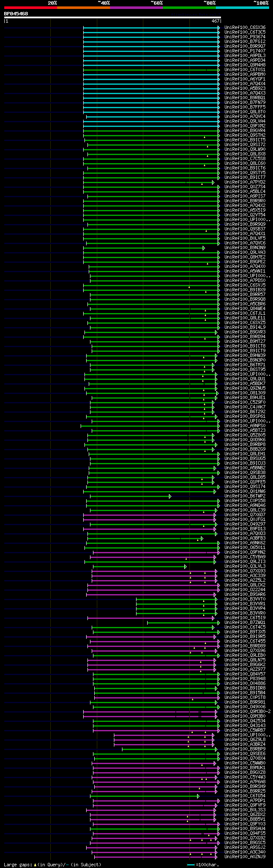The height and width of the screenshot is (868, 273).
Task: Select hit UniRef100_B9I4L9
Action: click(x=245, y=327)
